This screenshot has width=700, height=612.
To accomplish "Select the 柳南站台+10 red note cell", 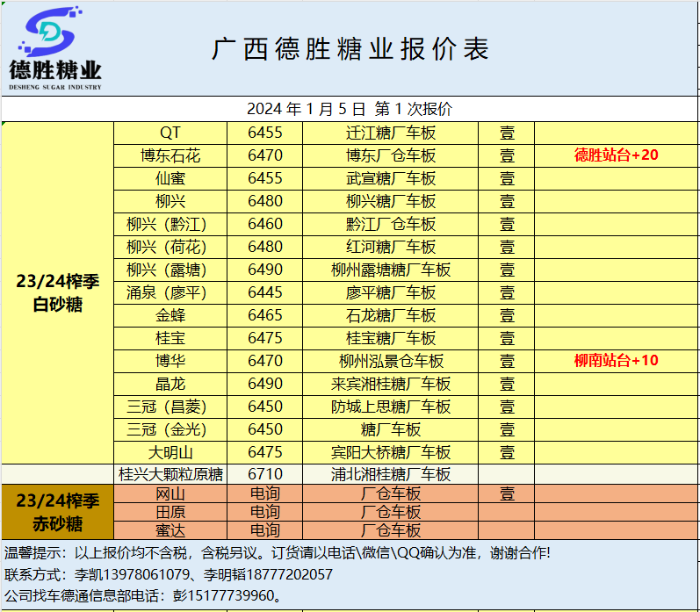I will coord(616,360).
